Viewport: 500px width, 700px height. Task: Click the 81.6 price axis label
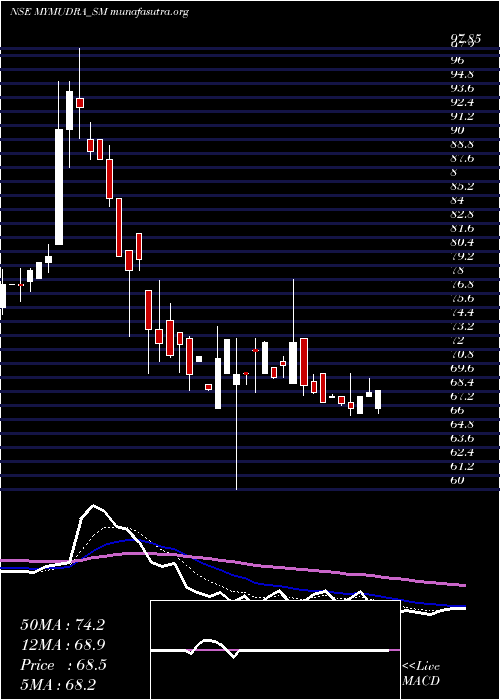(x=462, y=228)
